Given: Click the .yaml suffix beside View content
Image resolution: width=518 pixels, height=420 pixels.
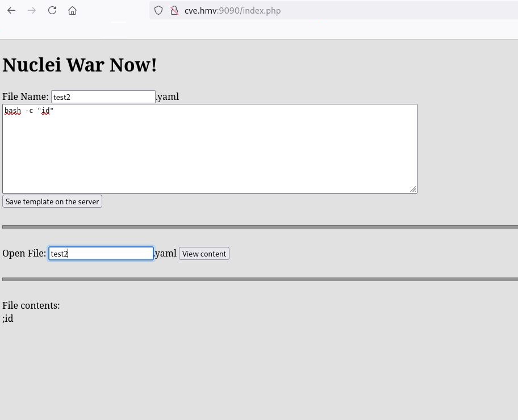Looking at the screenshot, I should tap(166, 253).
